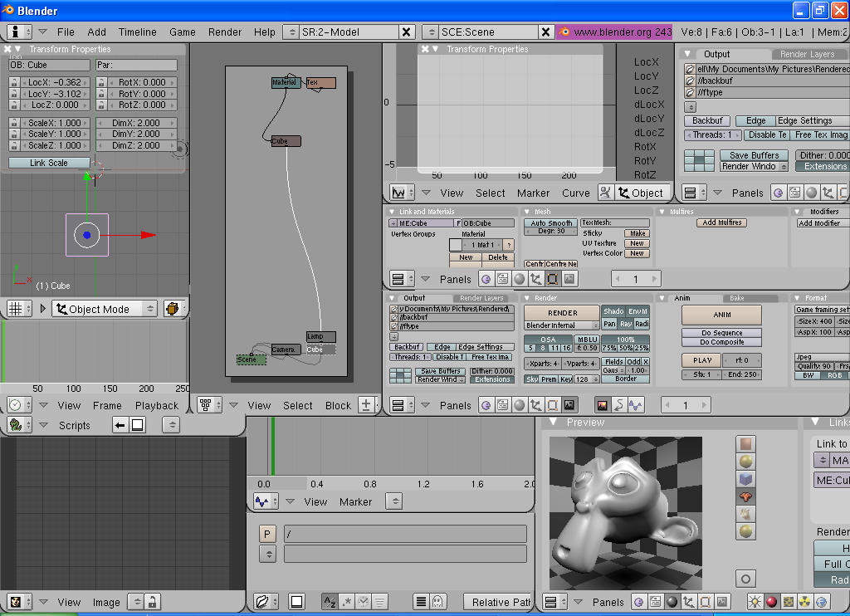Open the sound block buttons waveform icon
This screenshot has height=616, width=850.
click(x=635, y=405)
